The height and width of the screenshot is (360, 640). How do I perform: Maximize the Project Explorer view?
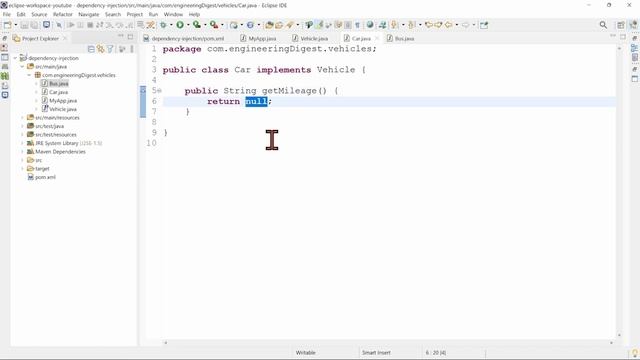pos(130,37)
